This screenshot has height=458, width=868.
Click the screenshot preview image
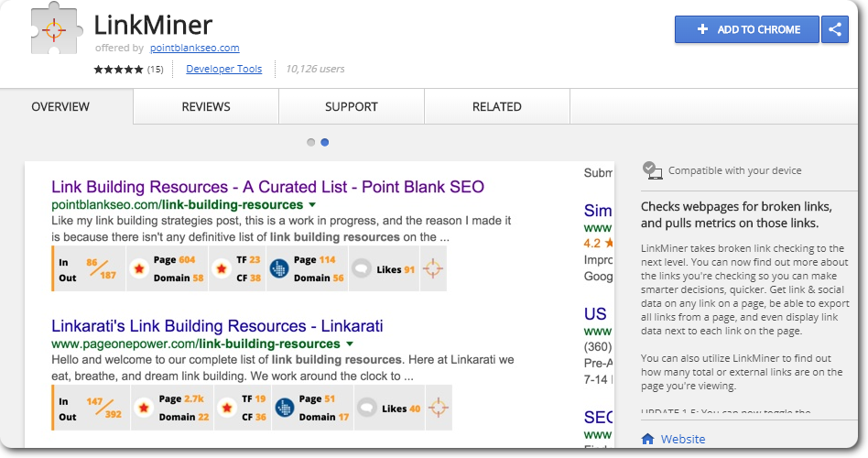point(320,304)
